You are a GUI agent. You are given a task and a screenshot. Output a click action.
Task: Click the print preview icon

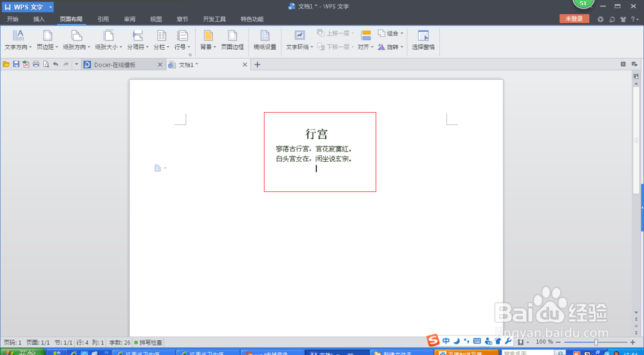46,64
